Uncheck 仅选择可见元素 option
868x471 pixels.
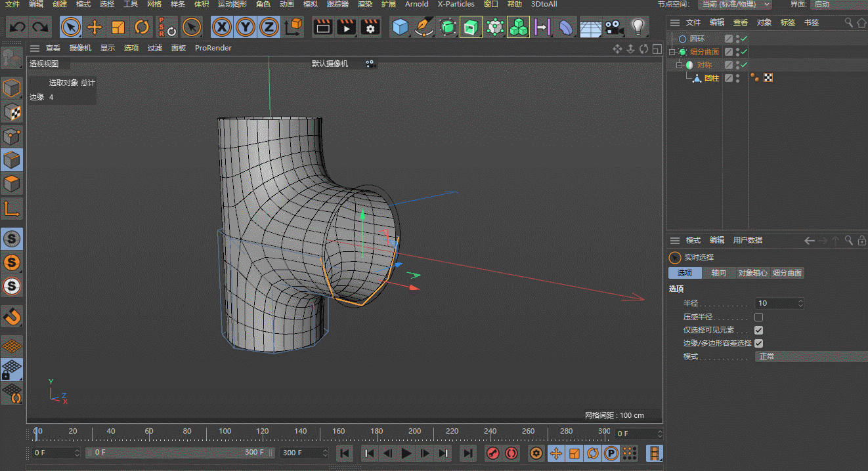tap(758, 330)
